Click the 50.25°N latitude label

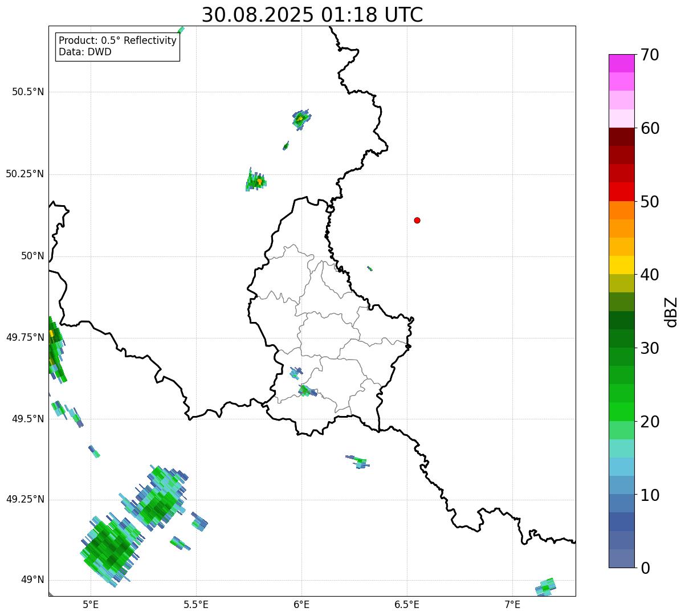tap(25, 174)
